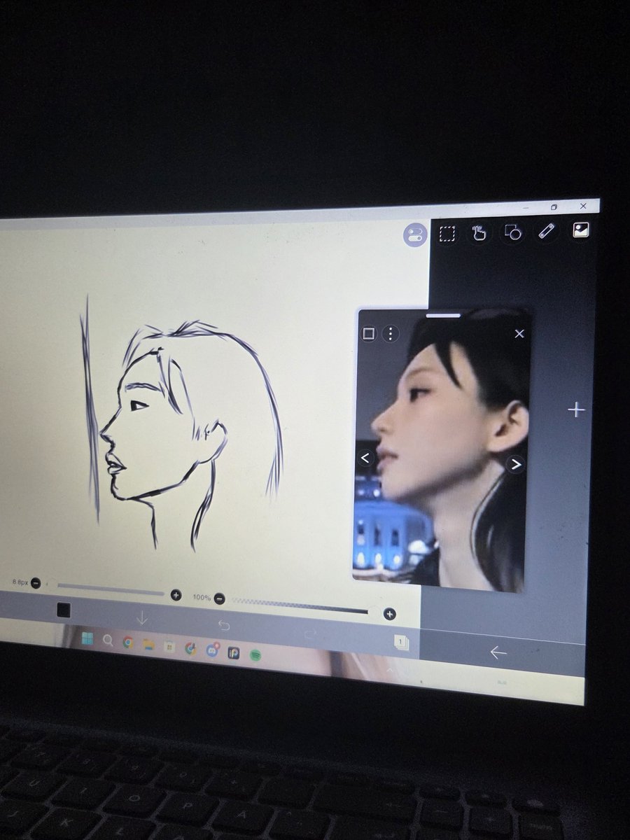Open ibis Paint from the taskbar

tap(233, 652)
